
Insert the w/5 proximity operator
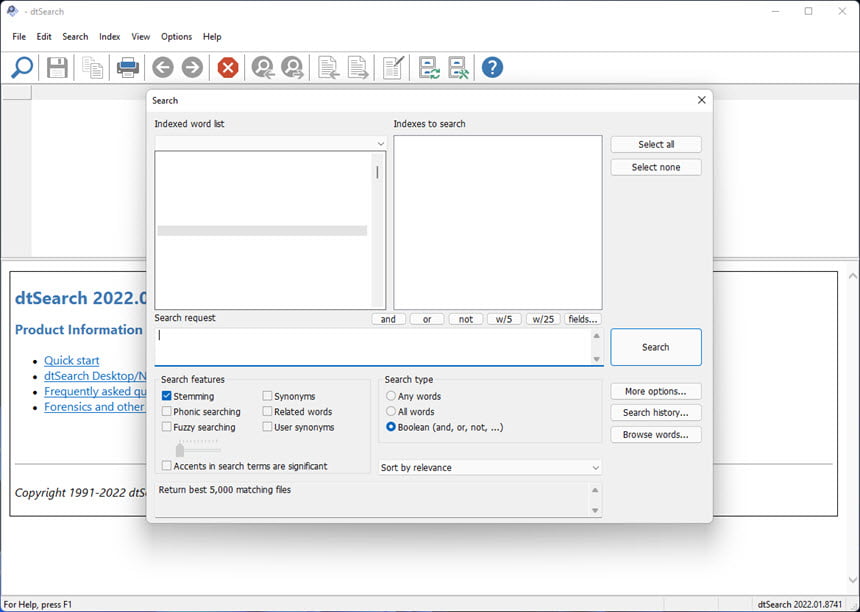[x=504, y=319]
